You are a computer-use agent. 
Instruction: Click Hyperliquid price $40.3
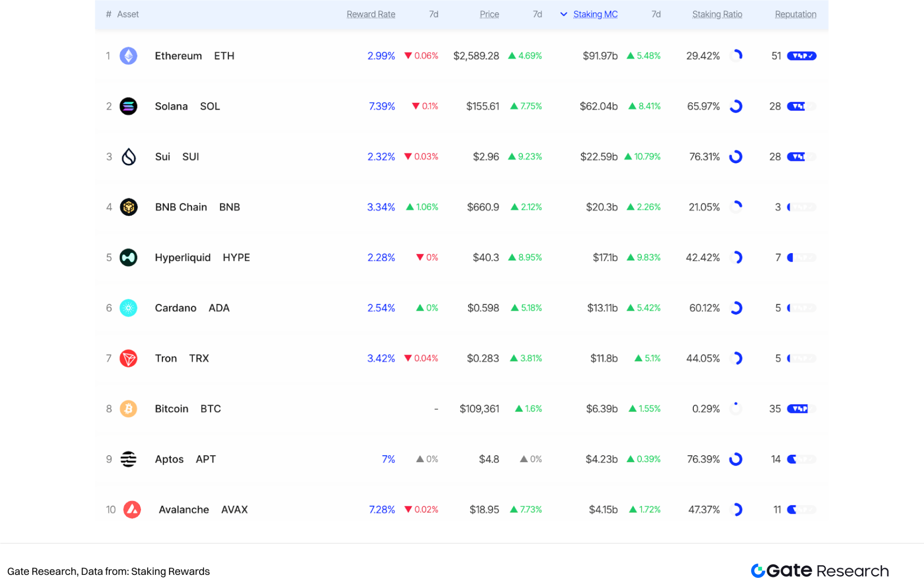pyautogui.click(x=486, y=258)
